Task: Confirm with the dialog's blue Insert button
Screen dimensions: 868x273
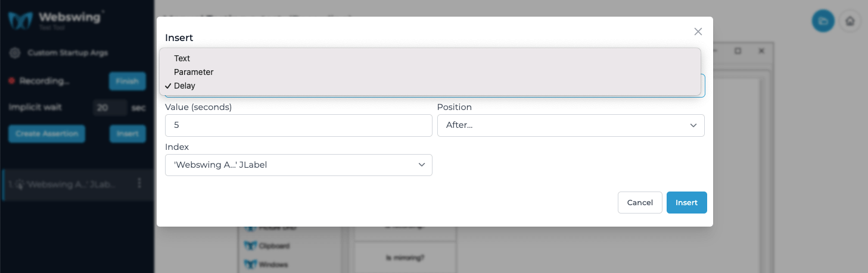Action: [x=686, y=202]
